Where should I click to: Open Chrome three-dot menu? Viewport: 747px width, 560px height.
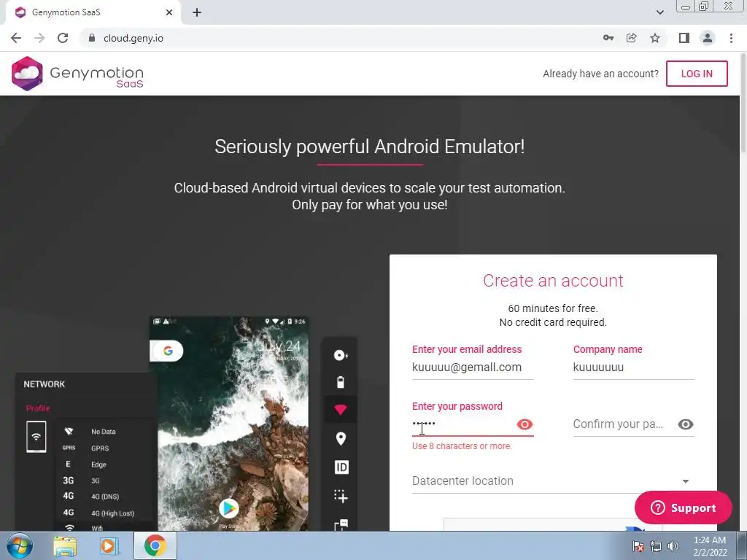click(731, 38)
